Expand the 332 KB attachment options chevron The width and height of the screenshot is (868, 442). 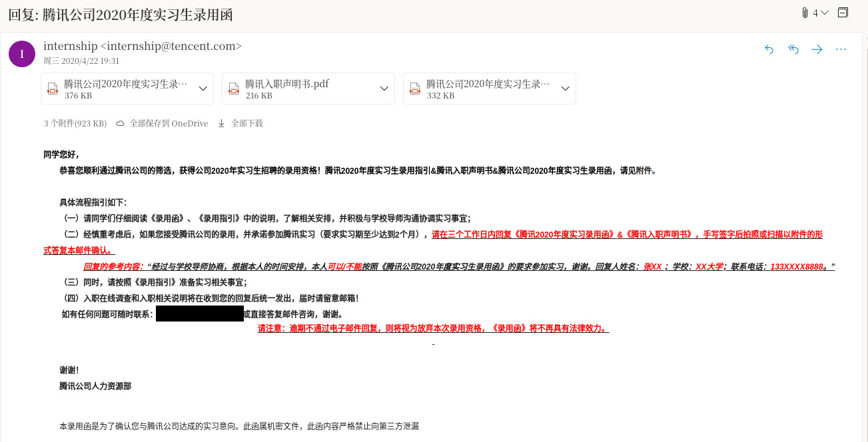566,89
